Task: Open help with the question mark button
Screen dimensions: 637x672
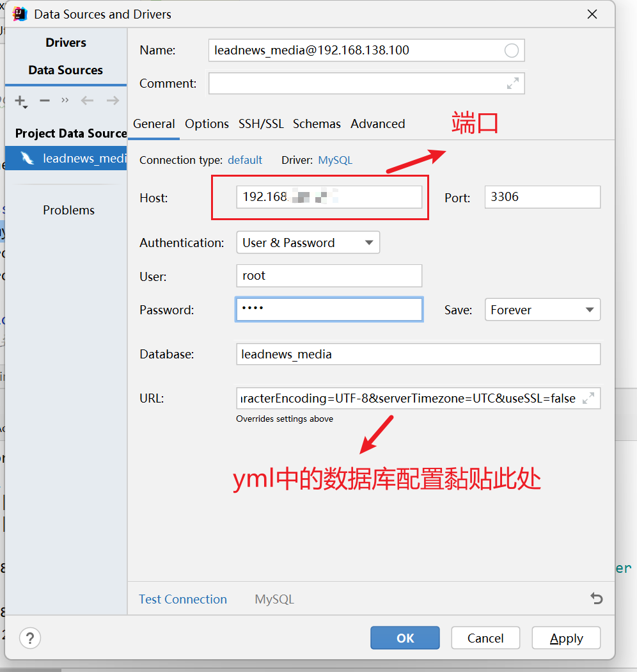Action: click(x=30, y=638)
